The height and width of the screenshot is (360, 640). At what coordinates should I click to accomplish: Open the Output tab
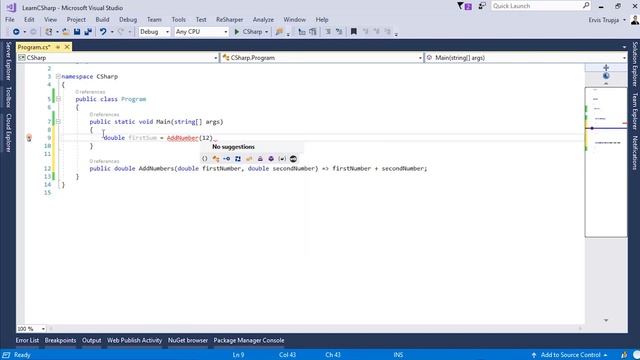(91, 340)
